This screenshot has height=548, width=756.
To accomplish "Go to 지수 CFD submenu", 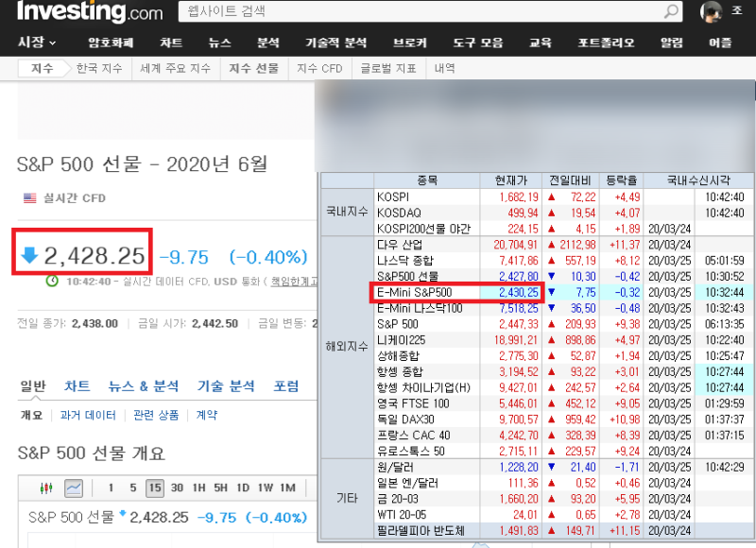I will (x=319, y=68).
